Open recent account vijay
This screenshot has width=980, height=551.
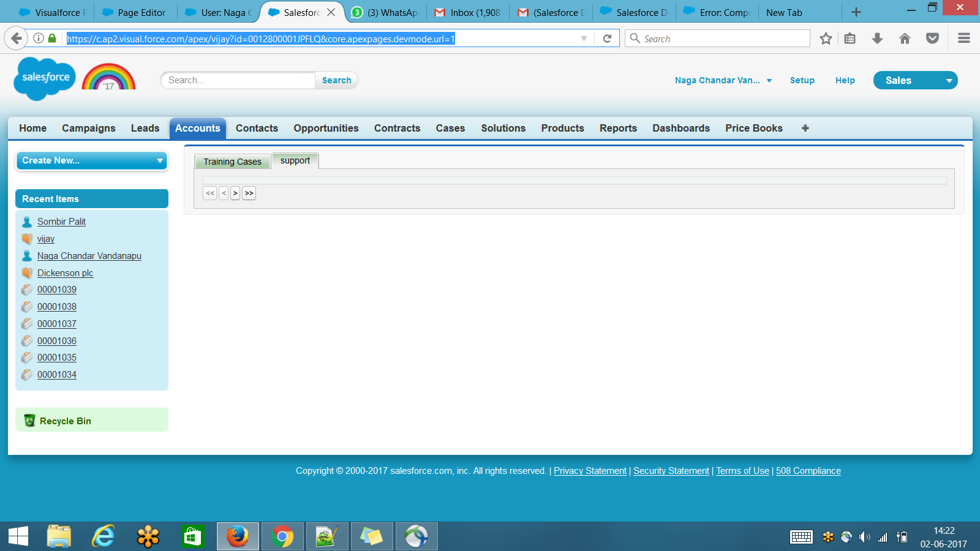pos(46,239)
